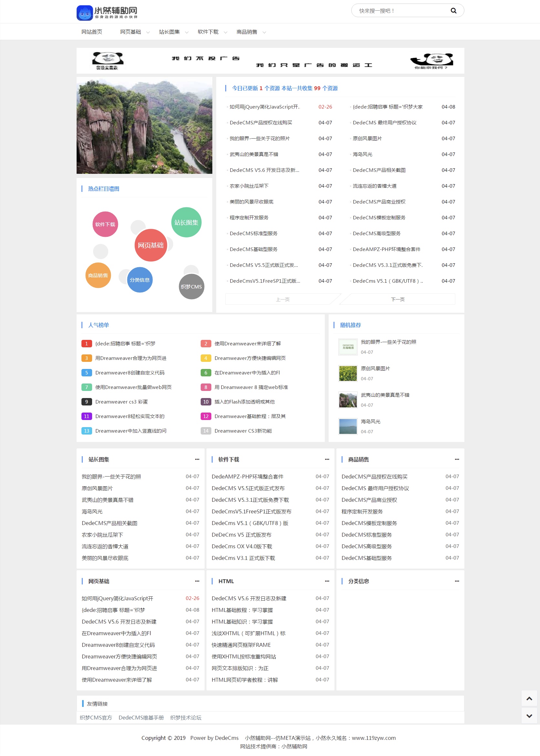This screenshot has width=540, height=756.
Task: Expand the chevron next to 网页基础
Action: click(x=148, y=32)
